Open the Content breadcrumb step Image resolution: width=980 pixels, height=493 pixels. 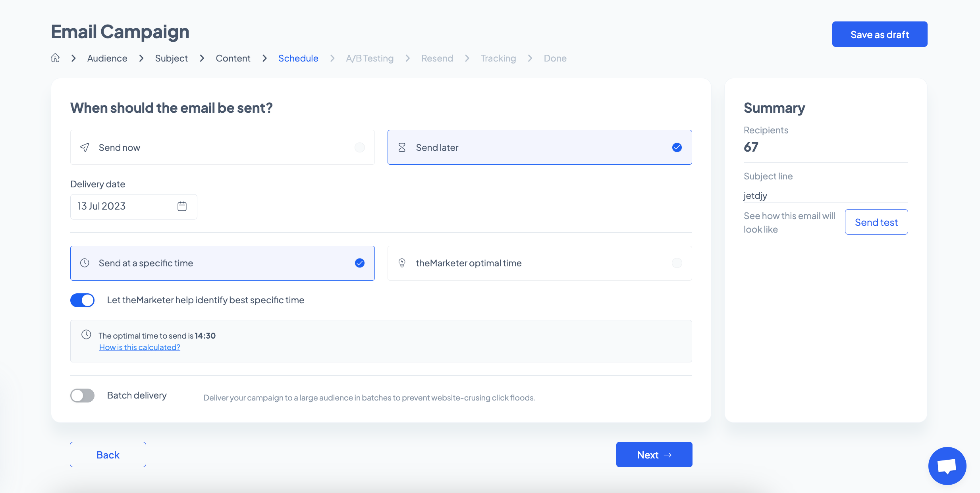233,58
